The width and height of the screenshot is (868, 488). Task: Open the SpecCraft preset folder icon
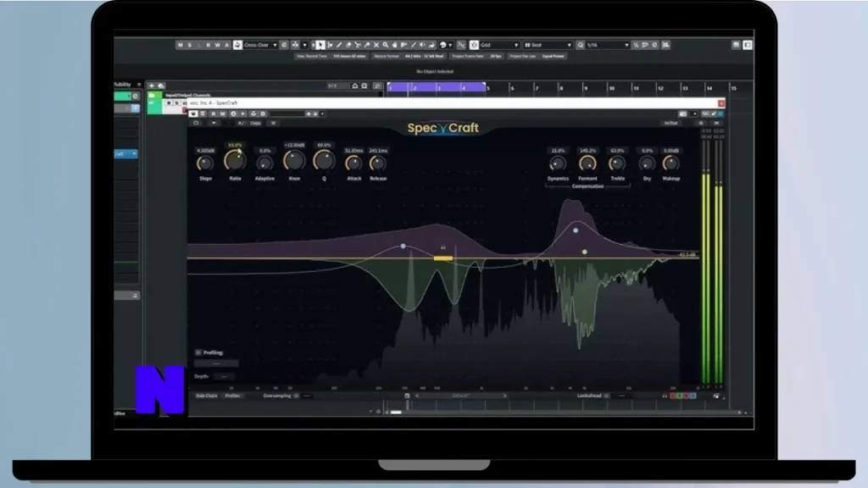coord(197,123)
